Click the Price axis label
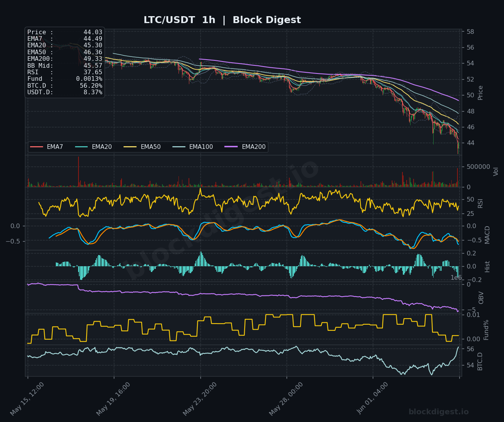Screen dimensions: 504x422 tap(480, 93)
